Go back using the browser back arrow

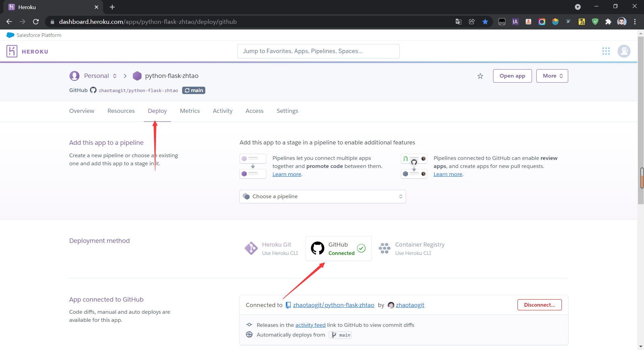coord(9,21)
